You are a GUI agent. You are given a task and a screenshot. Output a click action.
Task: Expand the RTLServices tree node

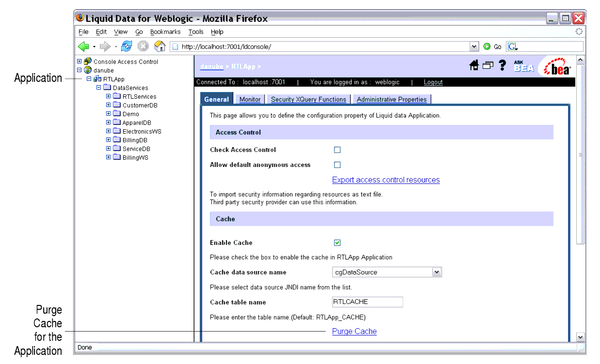[x=109, y=96]
